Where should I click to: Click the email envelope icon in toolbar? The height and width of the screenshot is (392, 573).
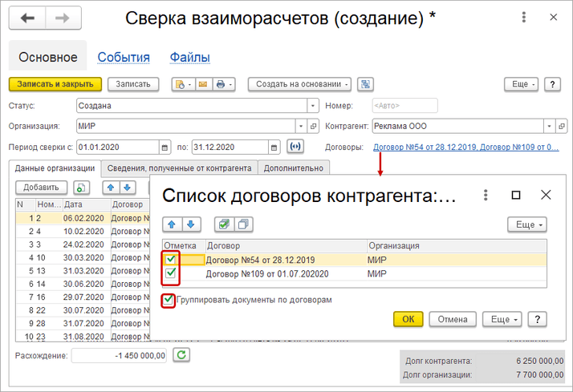202,84
